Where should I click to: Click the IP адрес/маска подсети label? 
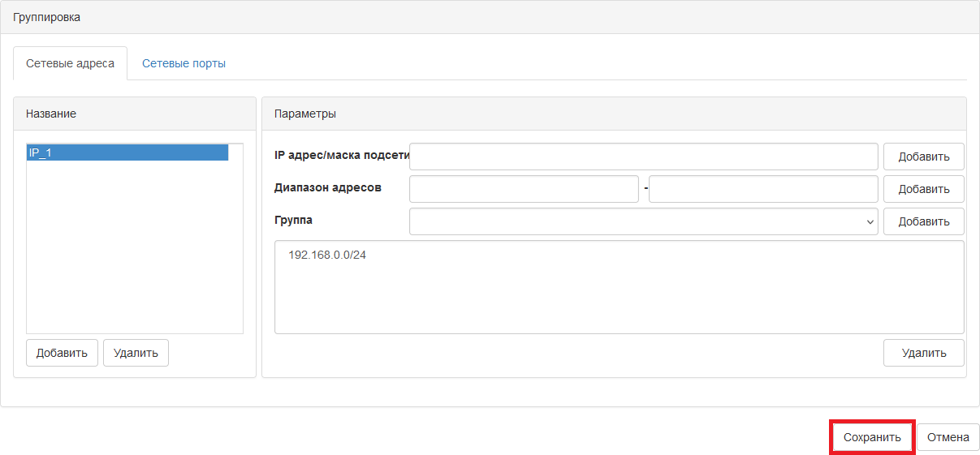point(342,155)
